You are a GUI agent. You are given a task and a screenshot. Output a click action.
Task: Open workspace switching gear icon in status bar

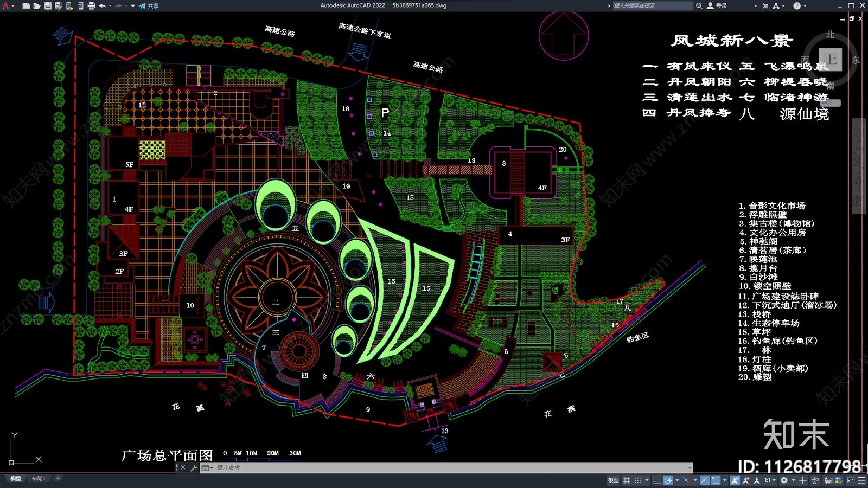pyautogui.click(x=784, y=480)
